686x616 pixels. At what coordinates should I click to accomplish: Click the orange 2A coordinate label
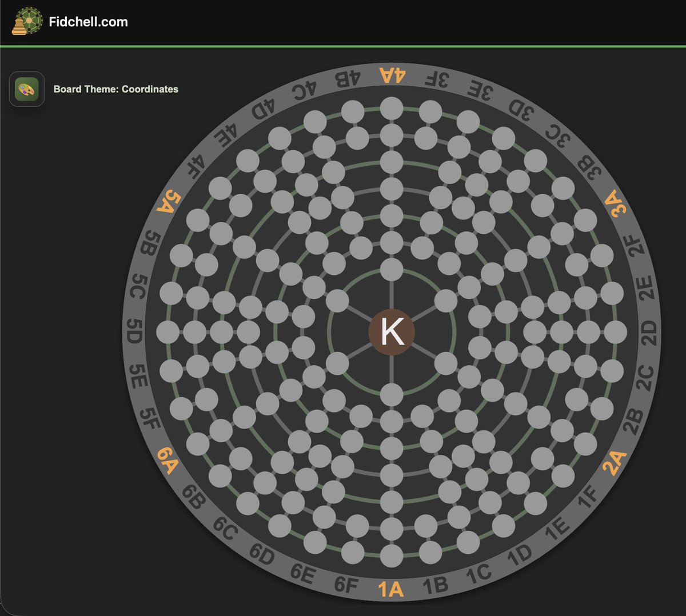[615, 463]
